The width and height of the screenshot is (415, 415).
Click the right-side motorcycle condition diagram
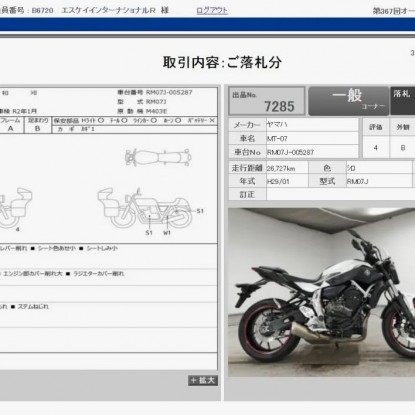145,208
